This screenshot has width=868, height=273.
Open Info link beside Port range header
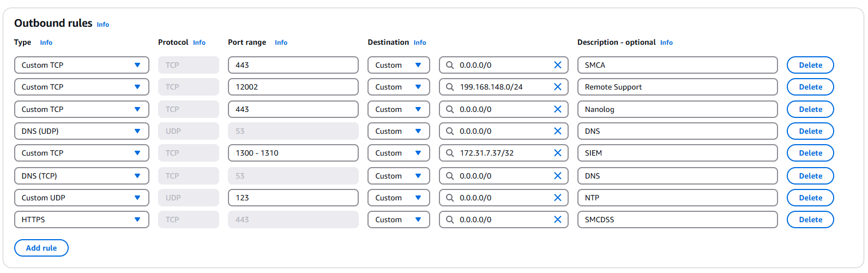[281, 43]
